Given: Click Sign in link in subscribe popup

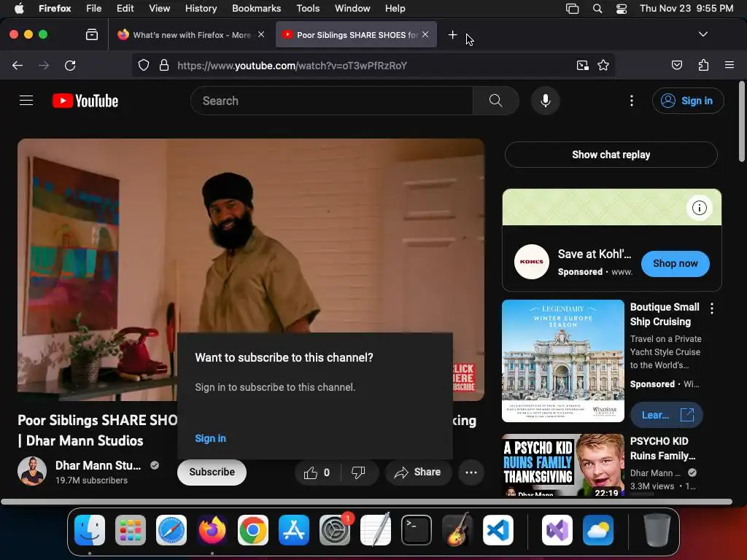Looking at the screenshot, I should click(x=211, y=438).
